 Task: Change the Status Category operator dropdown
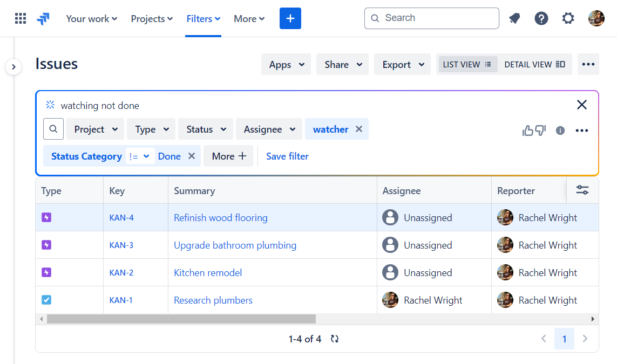tap(140, 156)
